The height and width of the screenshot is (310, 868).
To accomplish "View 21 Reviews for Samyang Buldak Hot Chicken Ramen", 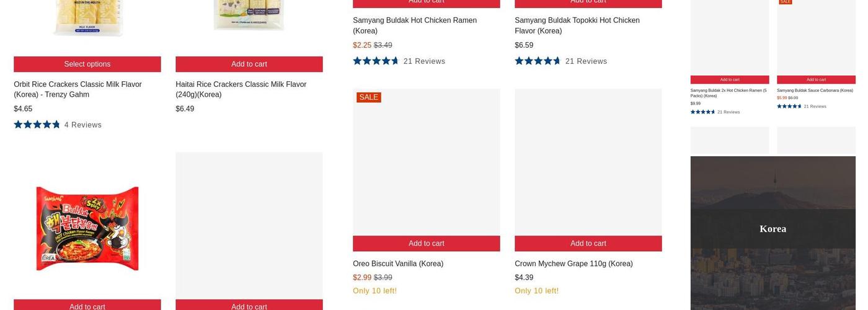I will tap(424, 61).
